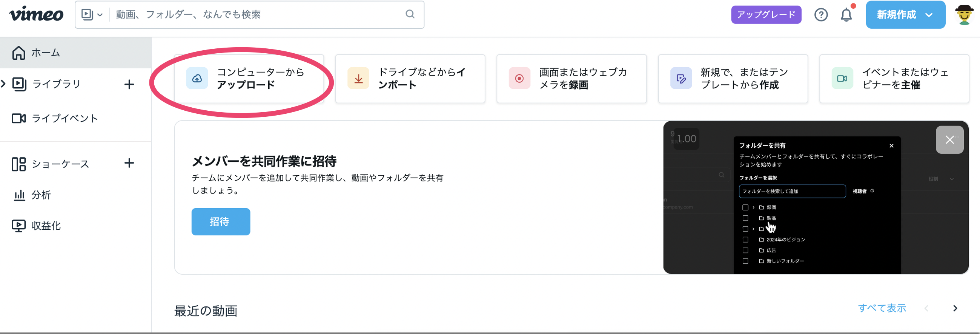Click the record screen or webcam card
This screenshot has height=334, width=980.
pos(571,79)
